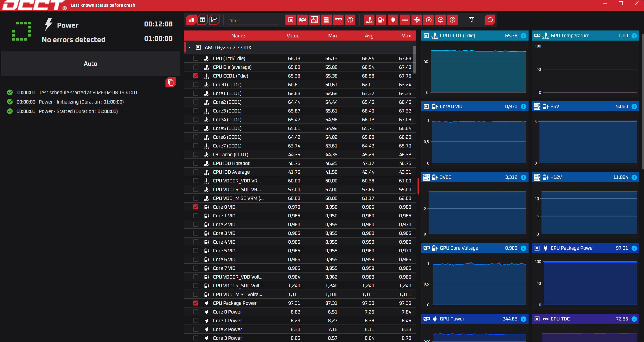This screenshot has height=342, width=644.
Task: Check the Core 1 VID checkbox
Action: [196, 216]
